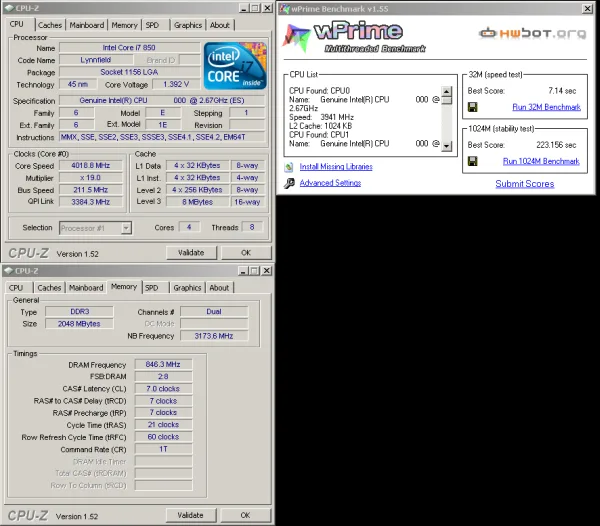Close the wPrime Benchmark window
Viewport: 600px width, 526px height.
click(x=587, y=8)
